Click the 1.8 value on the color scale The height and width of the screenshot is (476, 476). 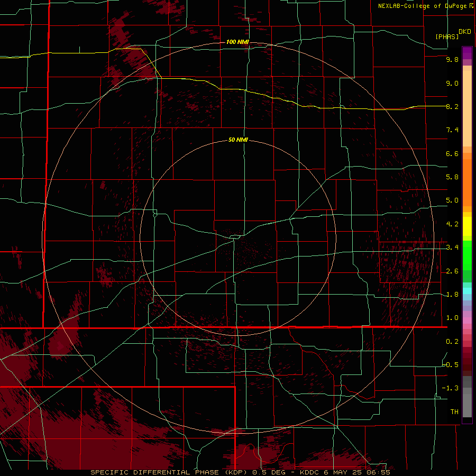pos(452,295)
